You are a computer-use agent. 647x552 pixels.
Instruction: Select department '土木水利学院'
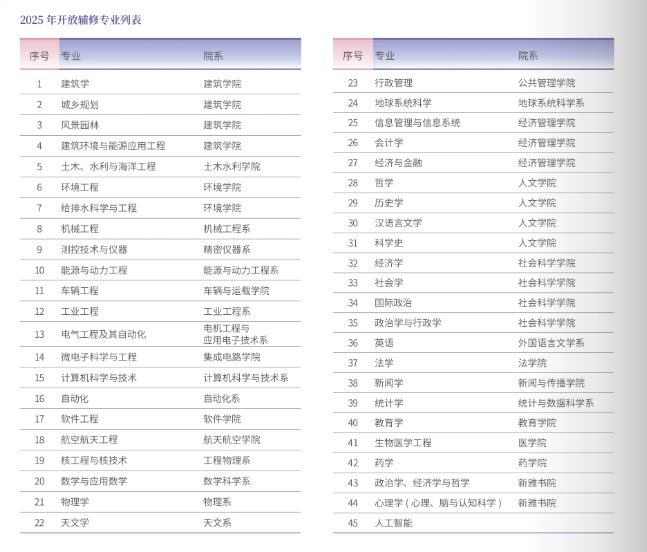coord(232,167)
